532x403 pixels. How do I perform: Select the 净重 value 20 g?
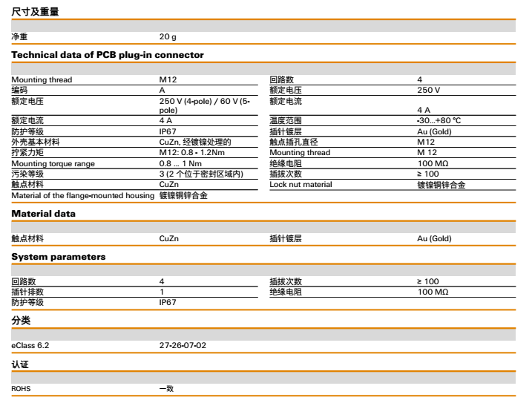click(168, 37)
